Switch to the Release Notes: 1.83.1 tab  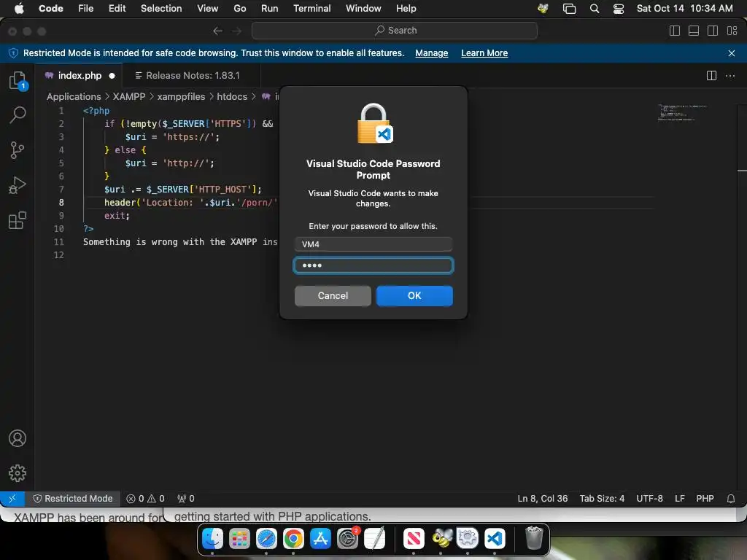193,76
